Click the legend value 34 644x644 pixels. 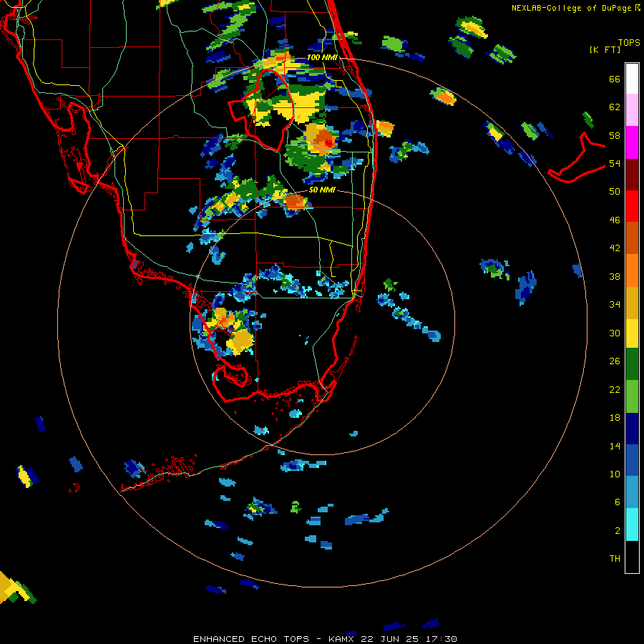click(x=615, y=305)
